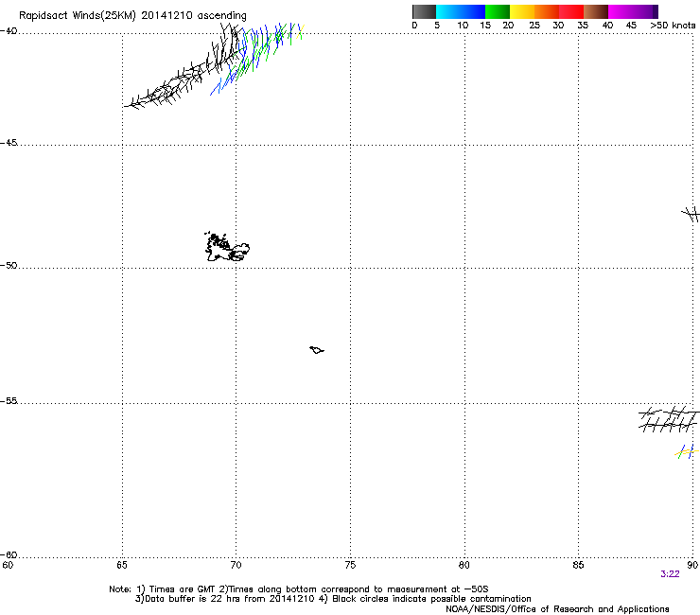Select the blue 10-15 knots legend color
700x615 pixels.
pos(473,11)
